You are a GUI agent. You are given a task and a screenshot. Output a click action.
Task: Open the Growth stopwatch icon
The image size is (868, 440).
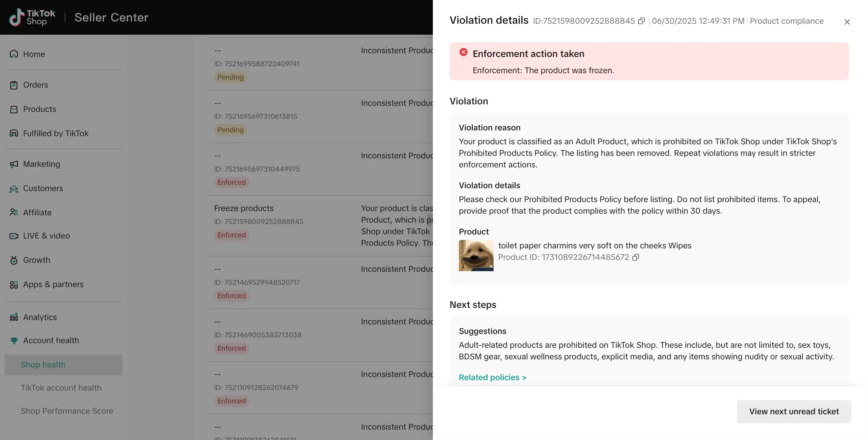point(14,260)
